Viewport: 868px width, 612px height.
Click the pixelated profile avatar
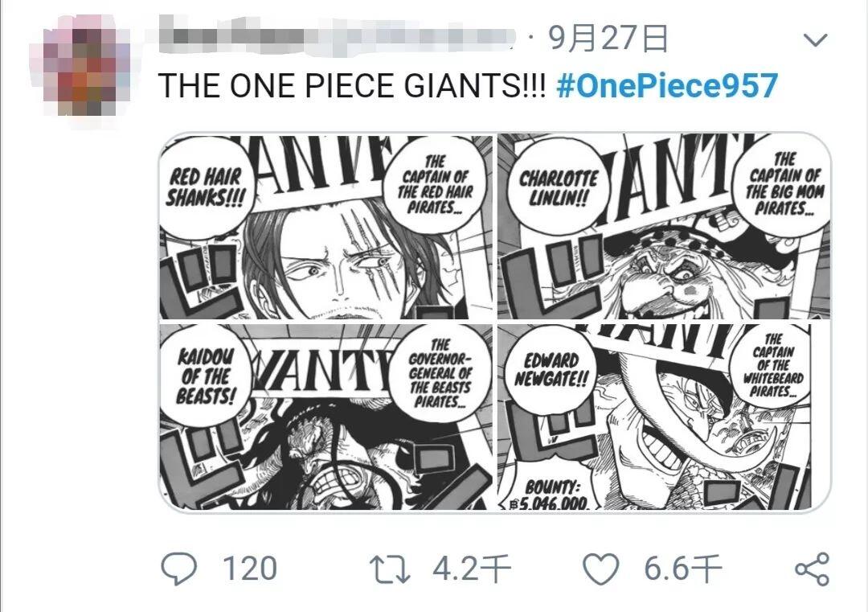tap(79, 71)
